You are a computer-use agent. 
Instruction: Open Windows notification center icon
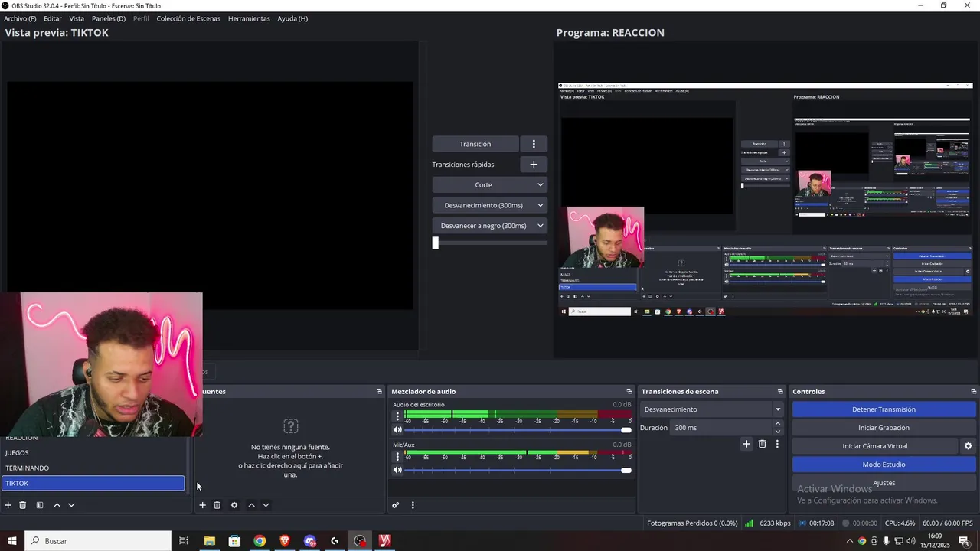[965, 541]
